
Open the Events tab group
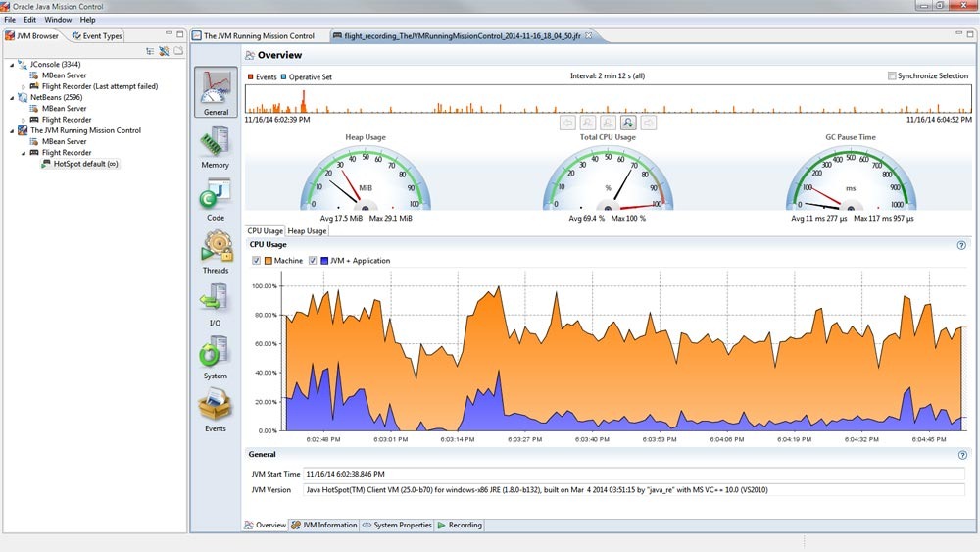pyautogui.click(x=215, y=411)
